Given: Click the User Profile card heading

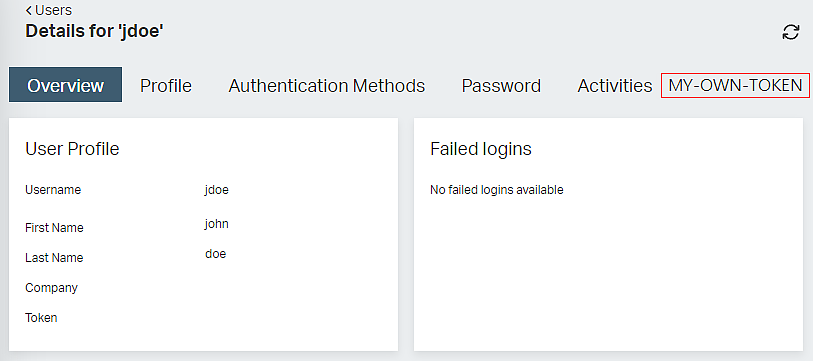Looking at the screenshot, I should click(x=72, y=149).
